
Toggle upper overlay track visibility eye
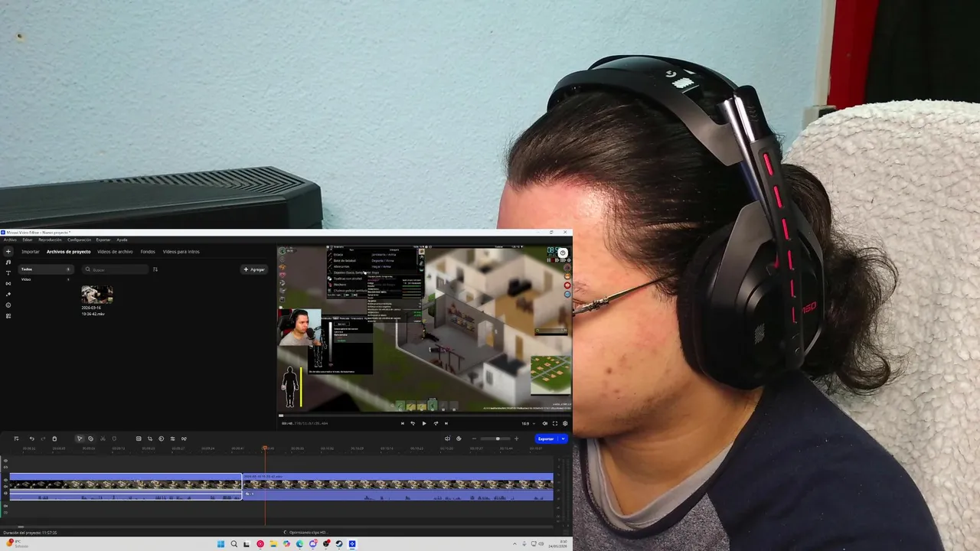[5, 461]
